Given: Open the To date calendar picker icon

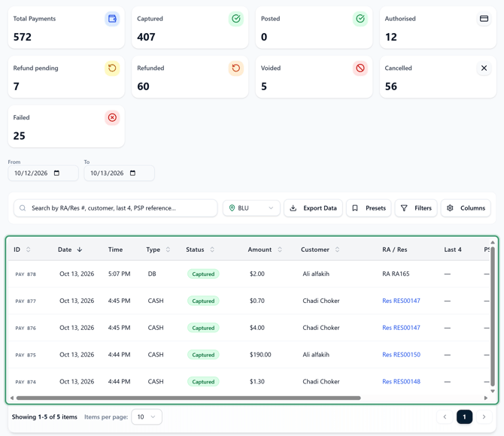Looking at the screenshot, I should tap(132, 173).
